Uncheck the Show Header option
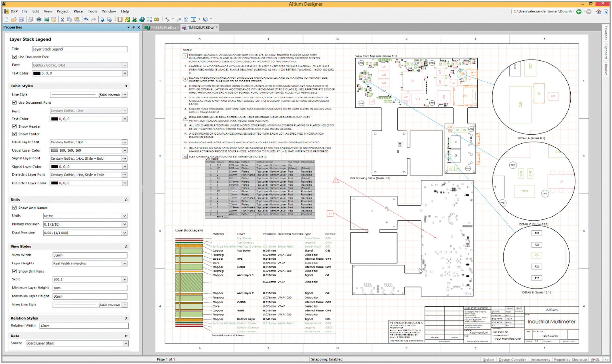The height and width of the screenshot is (364, 612). [x=15, y=126]
